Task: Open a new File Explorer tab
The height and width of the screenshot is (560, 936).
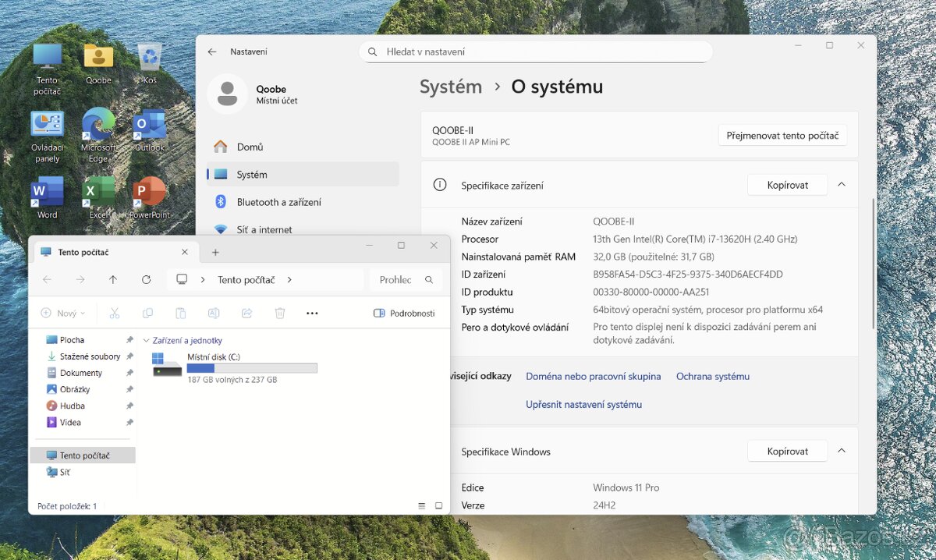Action: (215, 252)
